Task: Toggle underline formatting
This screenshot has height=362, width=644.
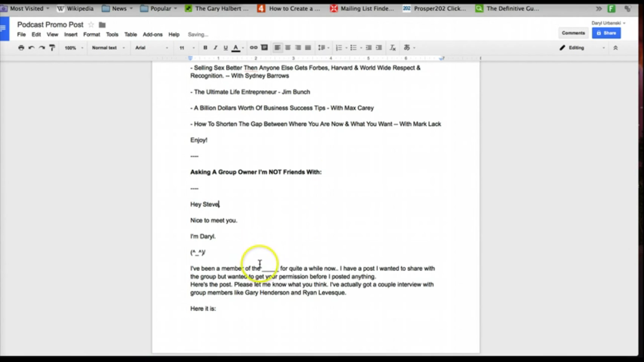Action: point(225,48)
